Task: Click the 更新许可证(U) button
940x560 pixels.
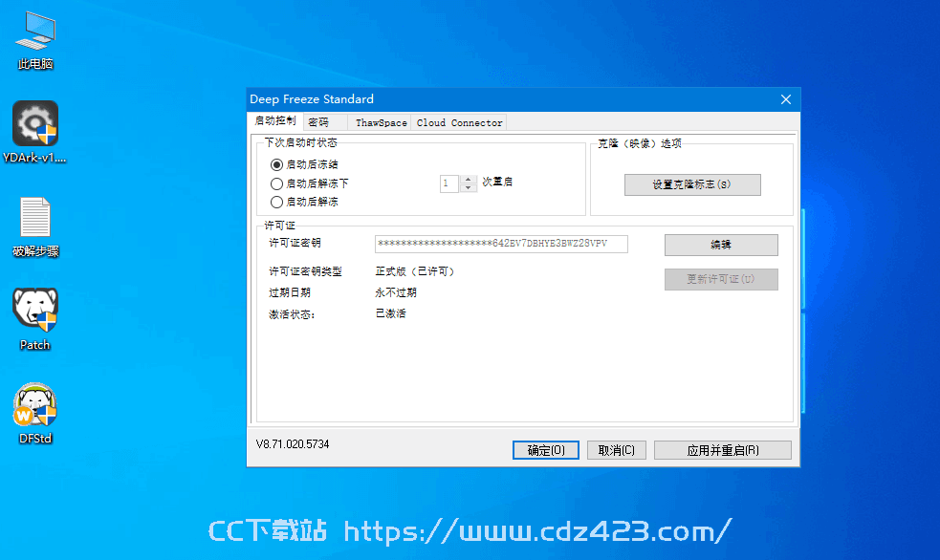Action: (x=721, y=279)
